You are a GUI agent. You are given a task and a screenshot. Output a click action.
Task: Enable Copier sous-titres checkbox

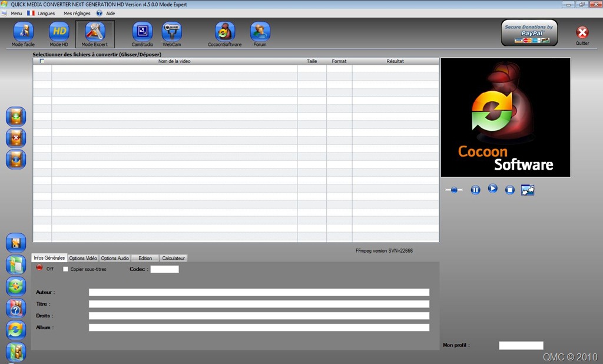click(x=65, y=269)
